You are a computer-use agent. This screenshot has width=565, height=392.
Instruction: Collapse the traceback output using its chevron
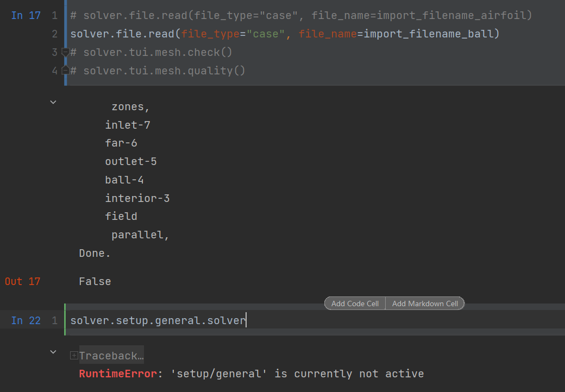[x=53, y=351]
